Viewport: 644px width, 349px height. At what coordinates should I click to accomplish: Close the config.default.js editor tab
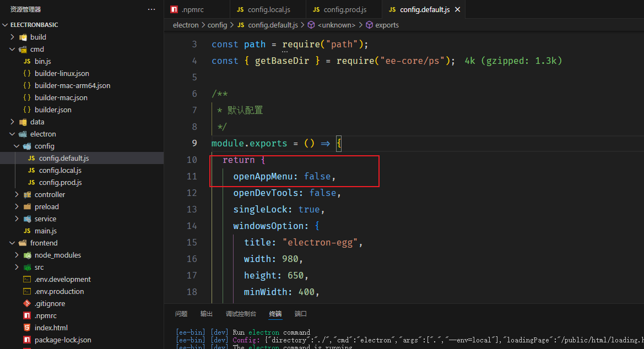(458, 9)
